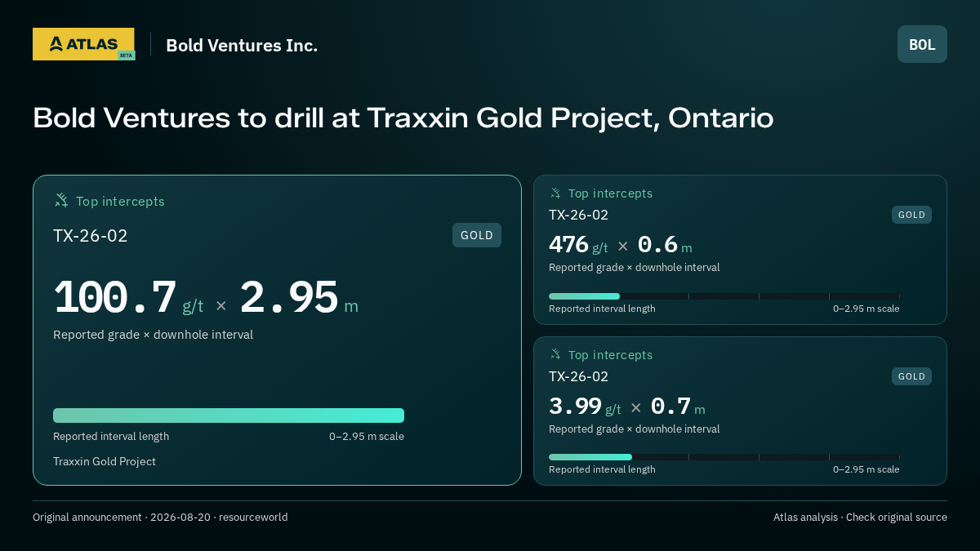Click the Traxxin Gold Project label
980x551 pixels.
pyautogui.click(x=105, y=461)
